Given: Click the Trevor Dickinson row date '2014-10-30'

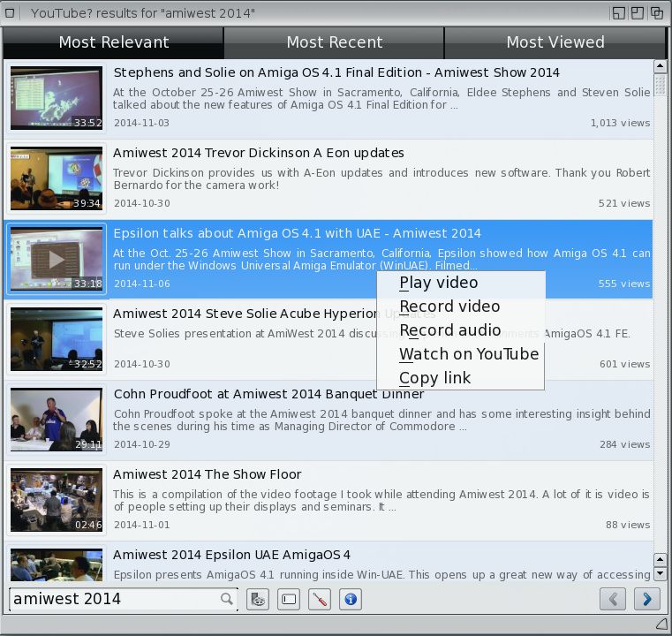Looking at the screenshot, I should point(141,203).
